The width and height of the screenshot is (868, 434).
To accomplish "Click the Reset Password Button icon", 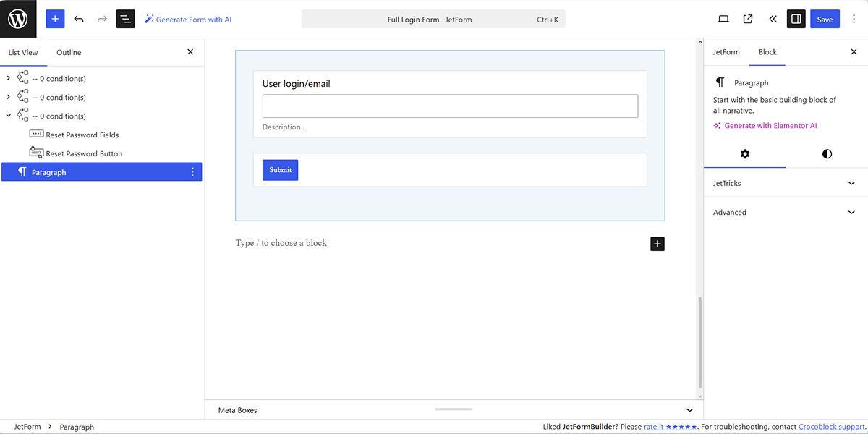I will pos(36,153).
